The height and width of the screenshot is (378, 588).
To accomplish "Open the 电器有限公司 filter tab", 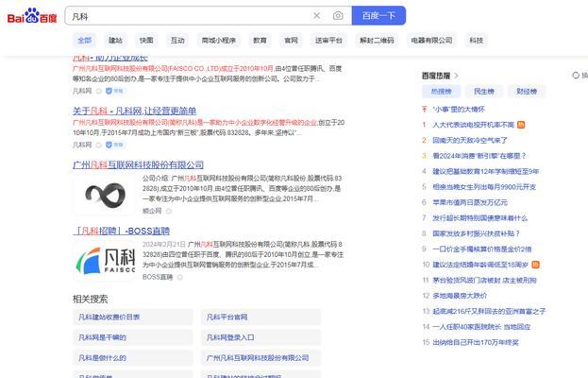I will (x=431, y=41).
